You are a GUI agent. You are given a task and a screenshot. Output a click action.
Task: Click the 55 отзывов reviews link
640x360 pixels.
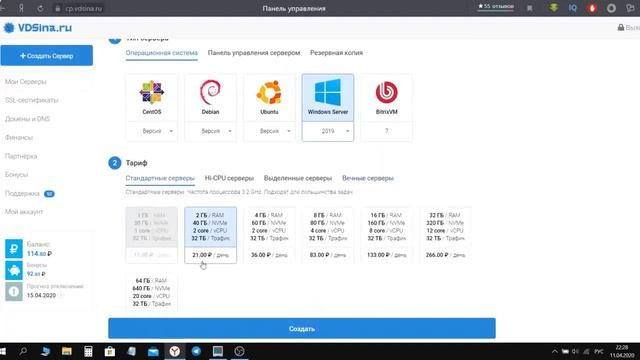click(496, 7)
